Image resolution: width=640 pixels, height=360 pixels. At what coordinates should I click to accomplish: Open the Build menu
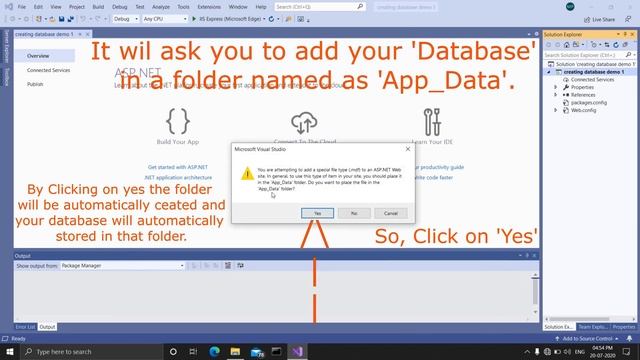98,7
